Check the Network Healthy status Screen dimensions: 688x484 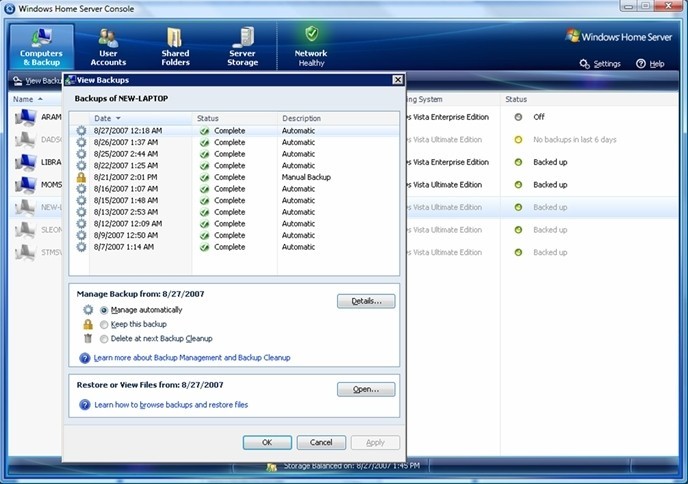pyautogui.click(x=311, y=47)
